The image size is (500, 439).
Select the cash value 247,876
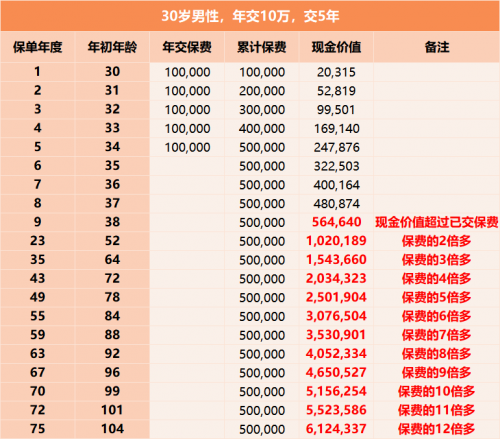[336, 147]
